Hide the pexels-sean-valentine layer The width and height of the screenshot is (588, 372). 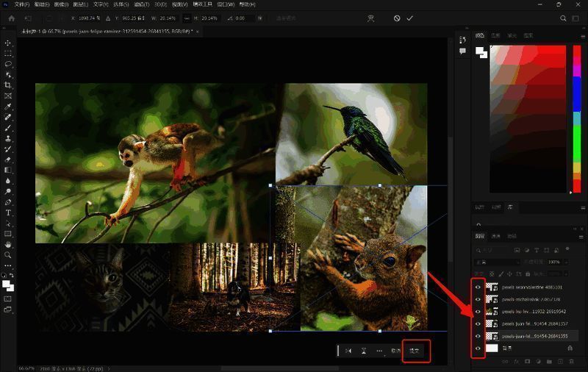478,287
